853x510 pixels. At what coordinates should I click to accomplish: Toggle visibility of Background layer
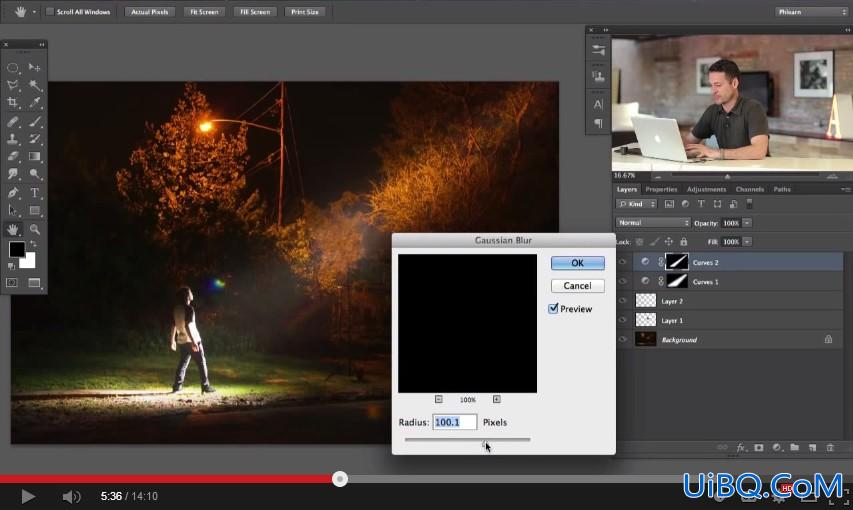point(622,340)
